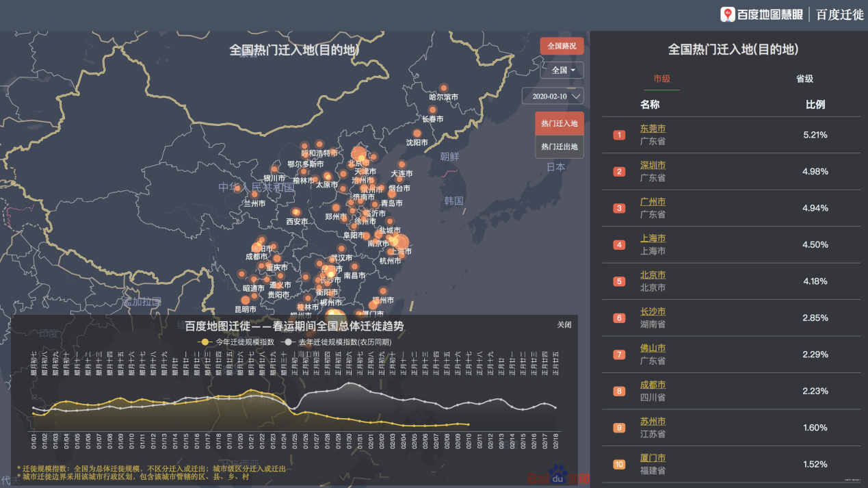Select the large 北京市 hotspot marker
Viewport: 868px width, 488px height.
[358, 154]
